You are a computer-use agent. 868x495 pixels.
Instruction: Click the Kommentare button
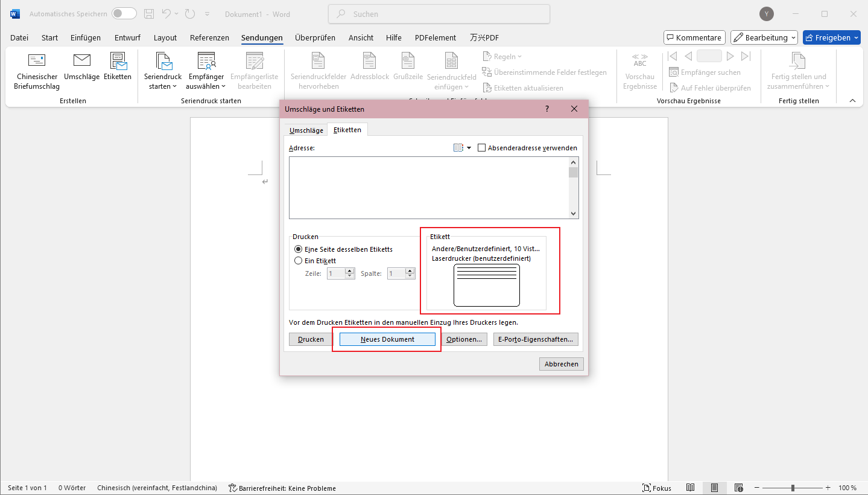(694, 37)
